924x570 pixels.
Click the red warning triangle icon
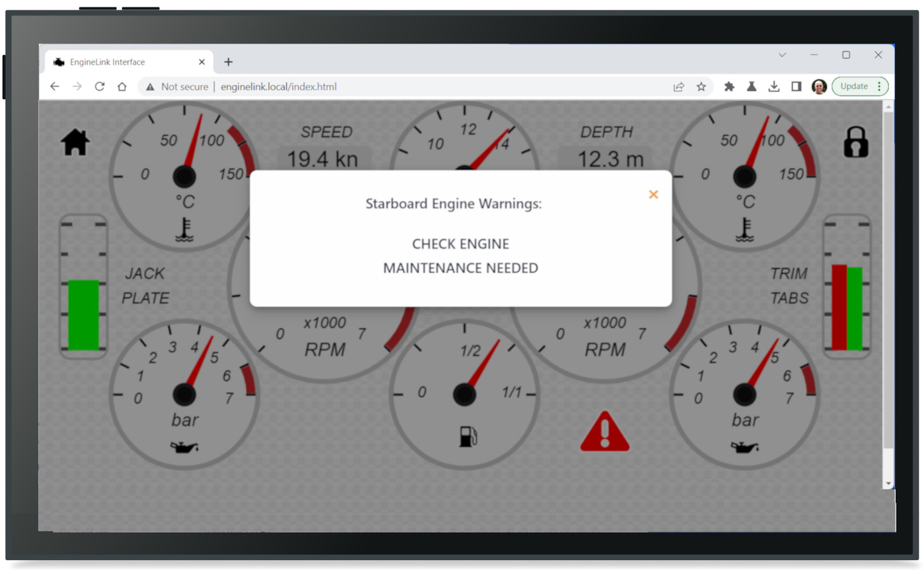604,432
